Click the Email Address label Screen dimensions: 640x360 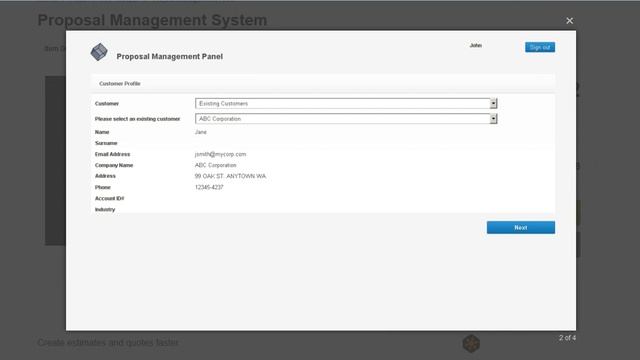112,154
